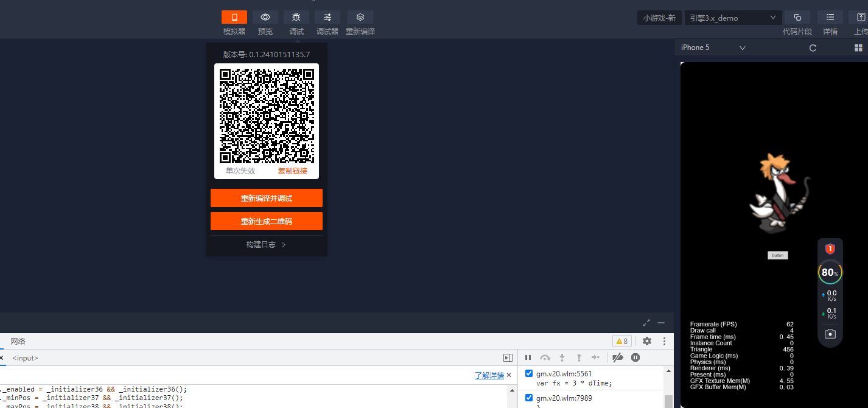Open DevTools settings gear icon
The width and height of the screenshot is (868, 408).
pyautogui.click(x=647, y=341)
